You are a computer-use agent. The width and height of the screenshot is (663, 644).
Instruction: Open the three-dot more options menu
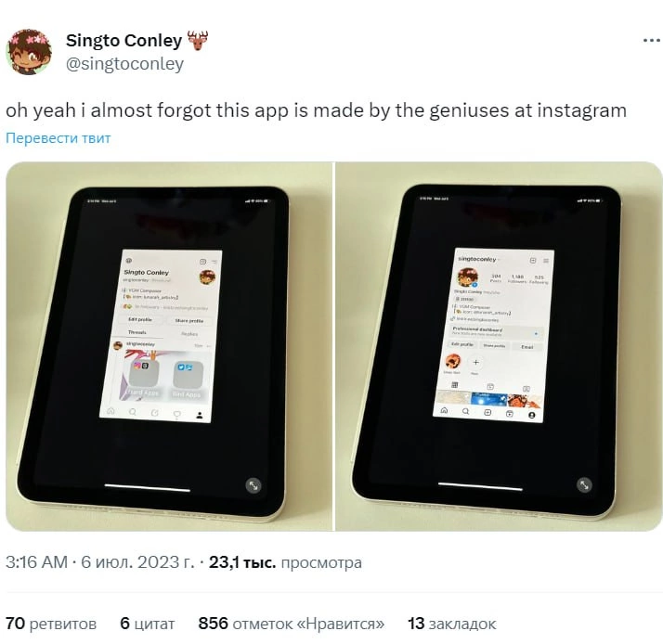tap(652, 41)
